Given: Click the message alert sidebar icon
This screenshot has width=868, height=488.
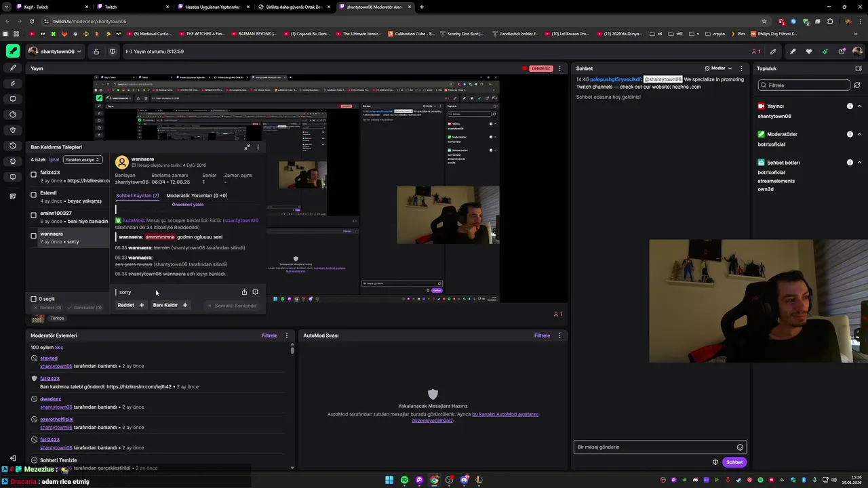Looking at the screenshot, I should click(x=12, y=177).
